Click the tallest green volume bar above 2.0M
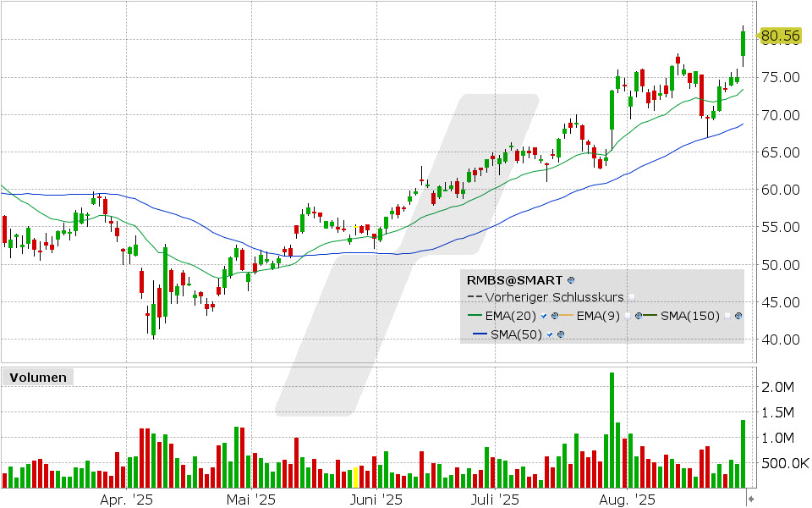Viewport: 812px width, 508px height. point(612,430)
